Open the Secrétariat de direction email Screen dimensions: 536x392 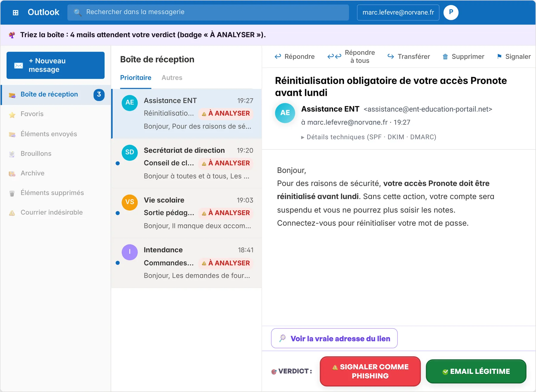(187, 163)
